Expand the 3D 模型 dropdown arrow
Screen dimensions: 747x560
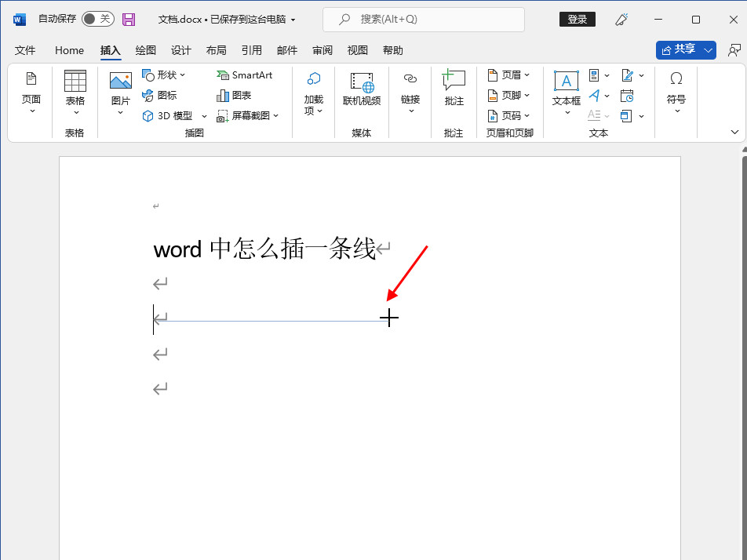click(204, 116)
